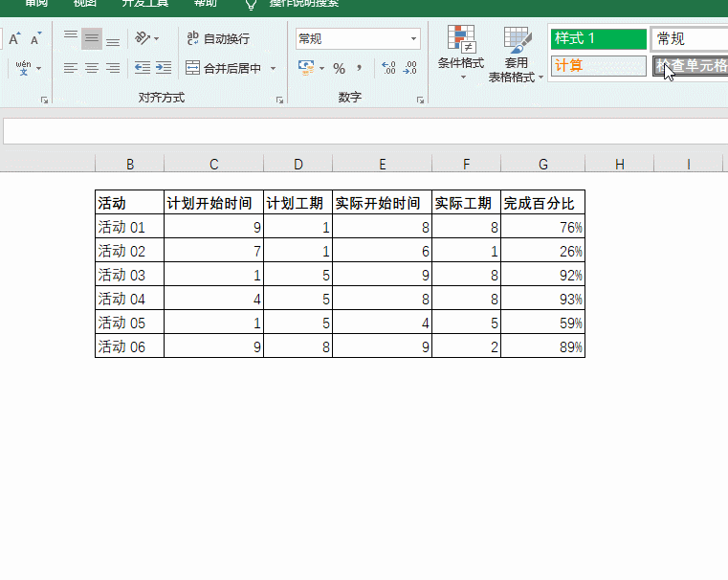Select the 完成百分比 header cell
This screenshot has height=580, width=728.
pos(542,203)
